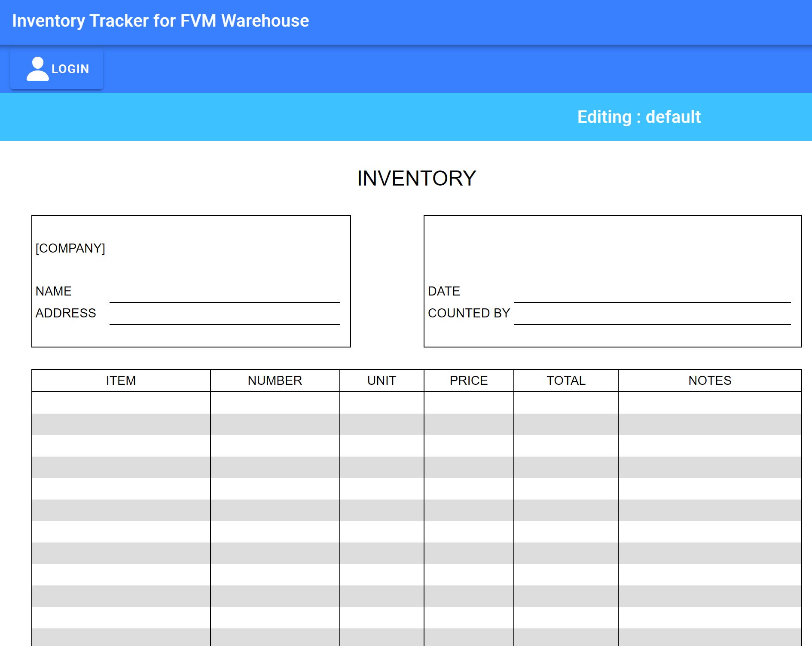Click 'Editing : default' label

639,117
